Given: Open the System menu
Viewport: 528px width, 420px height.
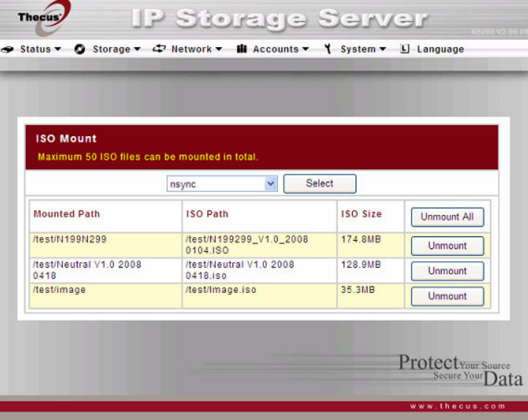Looking at the screenshot, I should coord(363,49).
